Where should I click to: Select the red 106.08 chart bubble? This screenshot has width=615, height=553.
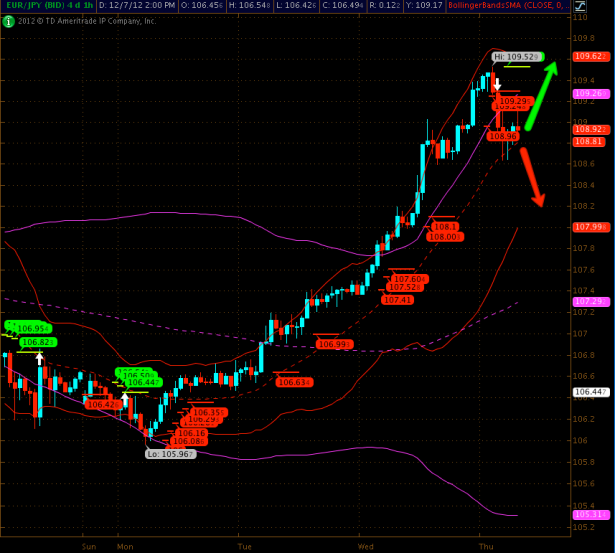click(x=189, y=442)
